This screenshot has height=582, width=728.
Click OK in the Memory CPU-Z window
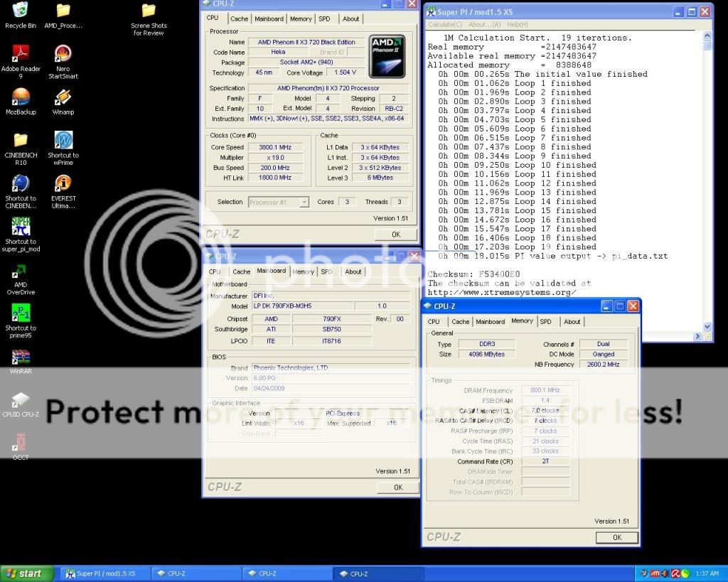(617, 537)
